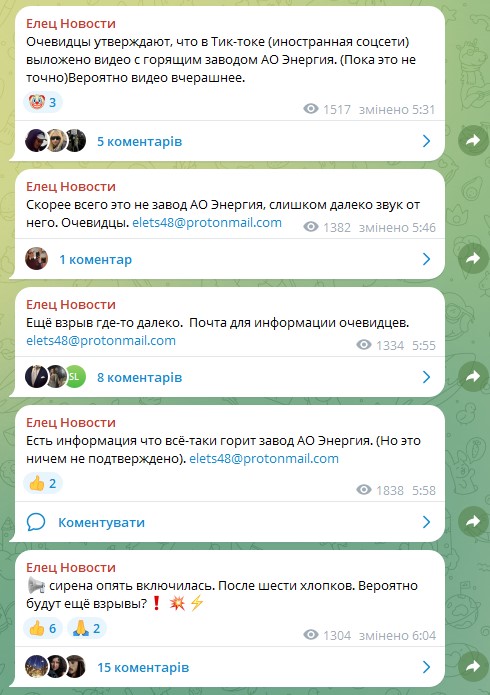Toggle thumbs up reaction with count 2
The height and width of the screenshot is (695, 490).
(x=43, y=483)
